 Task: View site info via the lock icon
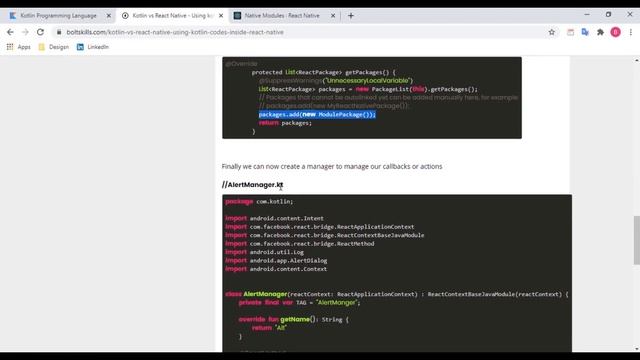tap(59, 32)
